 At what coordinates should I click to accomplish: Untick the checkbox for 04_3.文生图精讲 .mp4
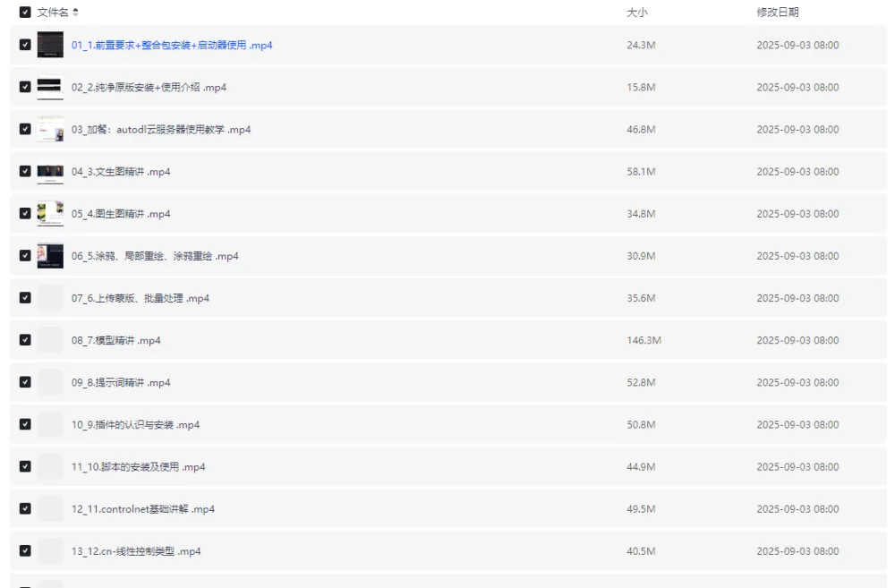click(x=25, y=171)
